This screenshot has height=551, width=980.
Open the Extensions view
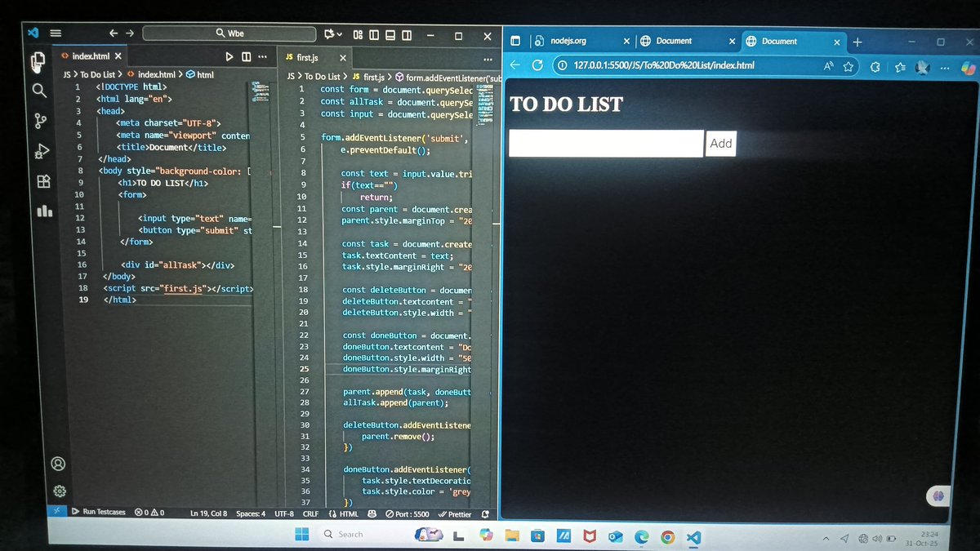[x=43, y=181]
